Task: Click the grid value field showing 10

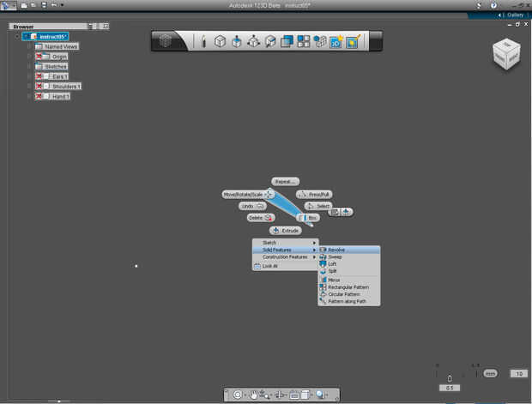Action: click(519, 373)
